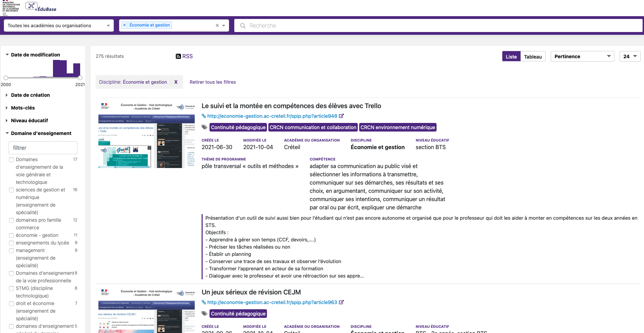This screenshot has width=644, height=333.
Task: Select the Liste view tab
Action: click(x=511, y=57)
